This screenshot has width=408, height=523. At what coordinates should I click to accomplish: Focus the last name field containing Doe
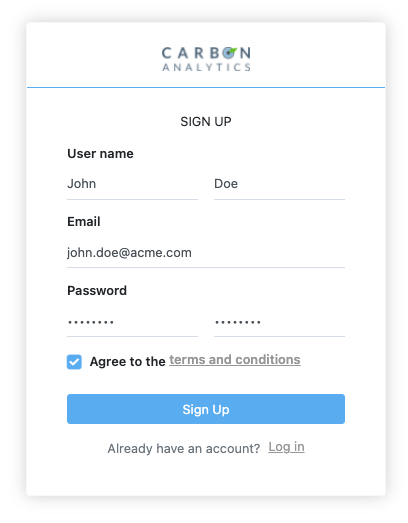point(279,184)
